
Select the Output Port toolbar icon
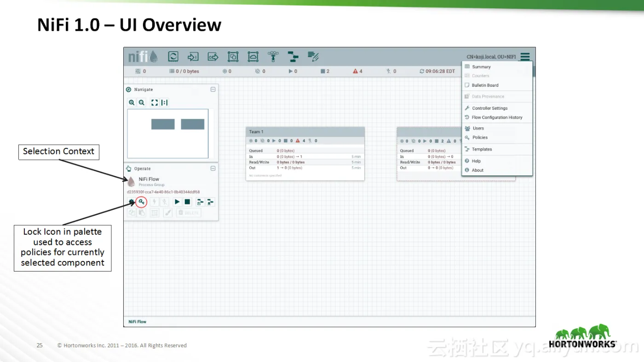tap(213, 57)
